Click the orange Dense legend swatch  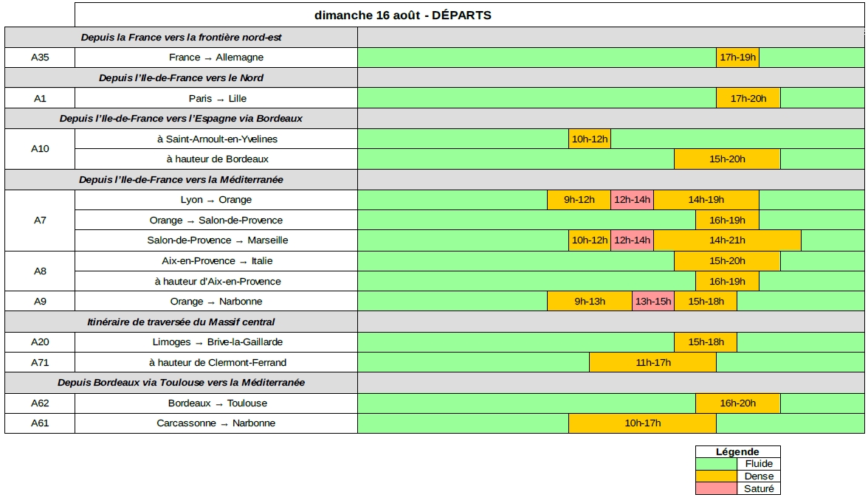coord(716,476)
